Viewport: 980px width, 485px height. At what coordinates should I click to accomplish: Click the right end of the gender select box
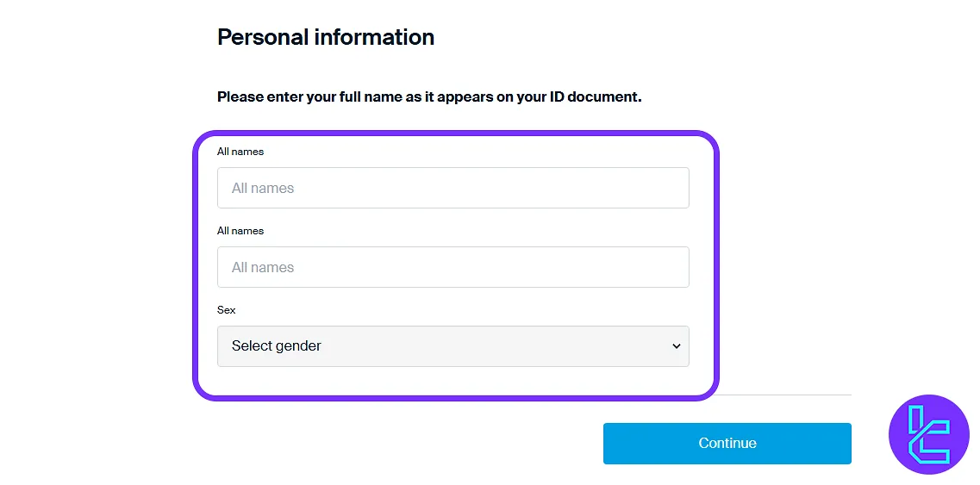681,346
